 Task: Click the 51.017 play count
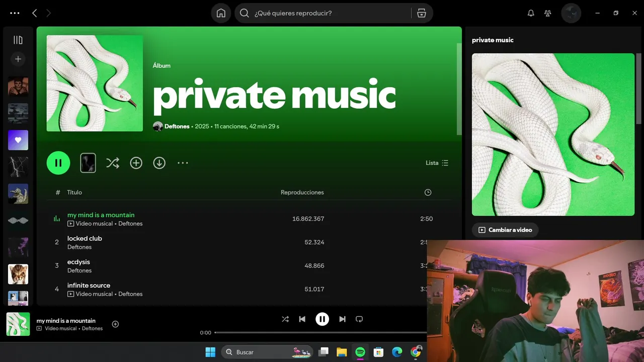pos(314,289)
